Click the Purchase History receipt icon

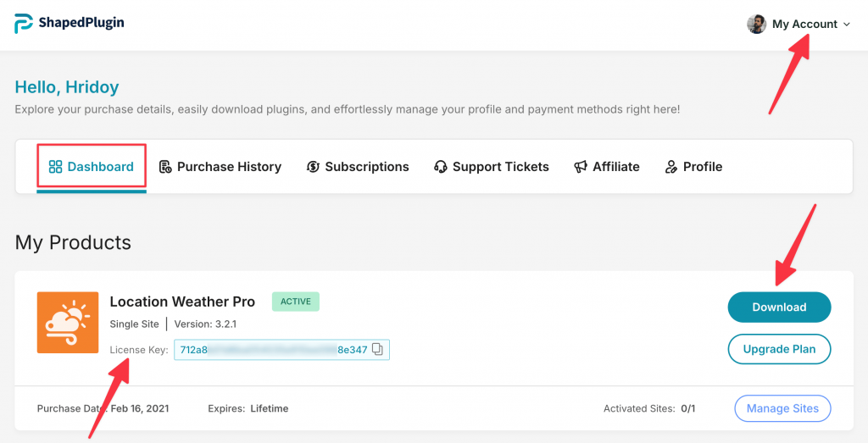[x=165, y=167]
